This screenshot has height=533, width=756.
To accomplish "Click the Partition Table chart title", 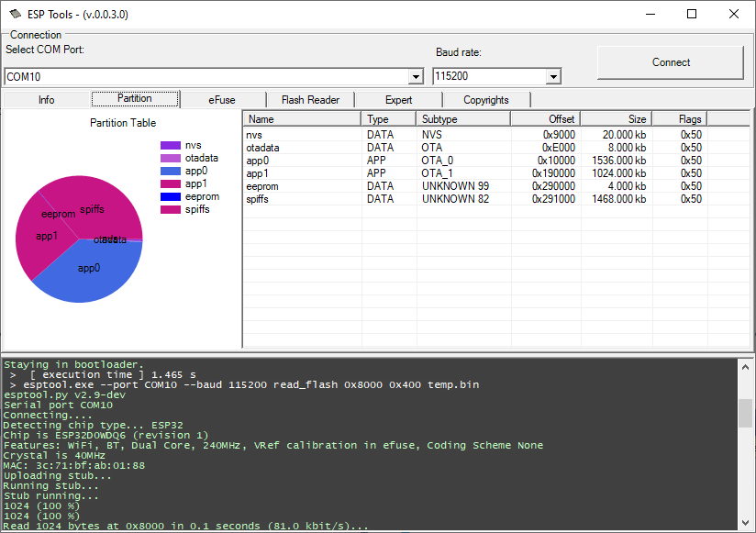I will click(x=123, y=123).
